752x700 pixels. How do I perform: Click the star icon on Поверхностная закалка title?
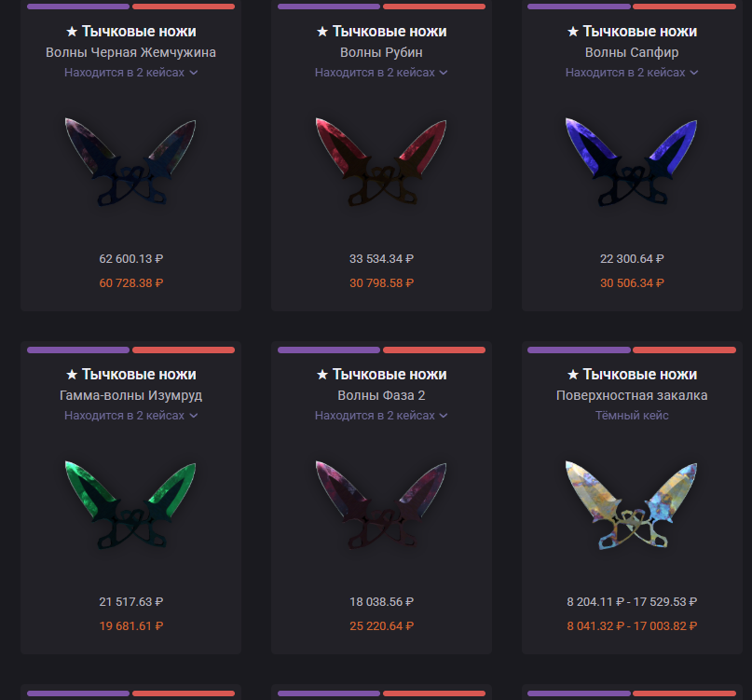573,374
